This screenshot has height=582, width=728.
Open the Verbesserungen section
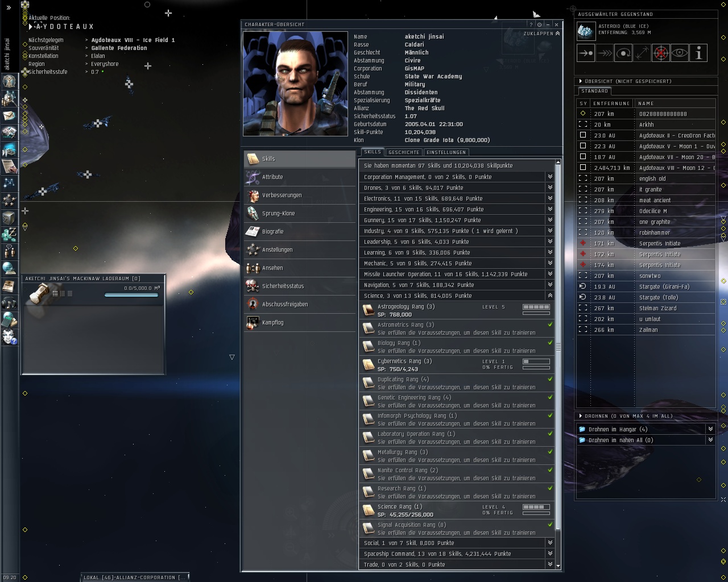300,195
